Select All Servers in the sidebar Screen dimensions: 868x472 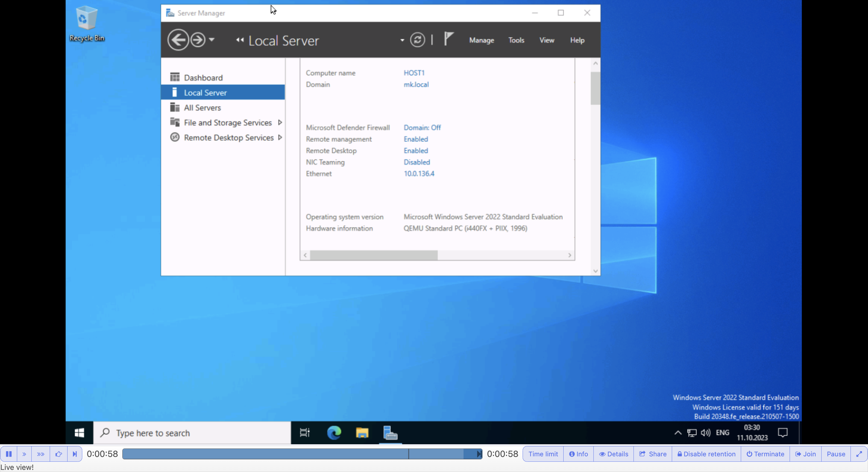(x=202, y=107)
